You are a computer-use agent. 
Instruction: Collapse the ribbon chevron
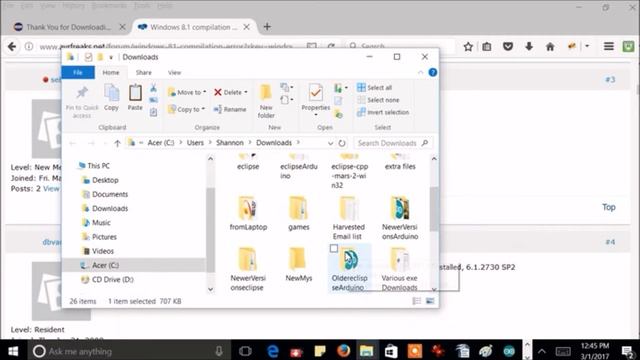(x=420, y=73)
